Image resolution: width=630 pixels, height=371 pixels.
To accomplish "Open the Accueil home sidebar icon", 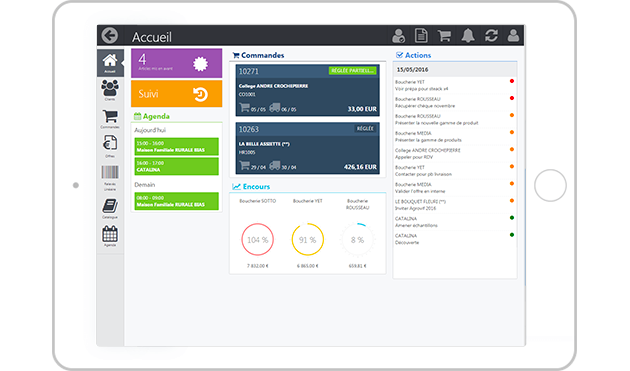I will [110, 63].
